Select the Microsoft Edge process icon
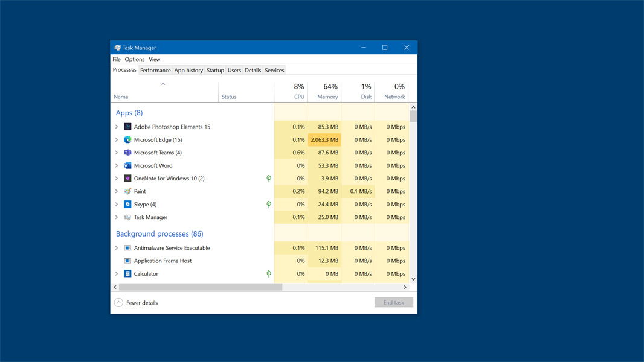 point(127,139)
